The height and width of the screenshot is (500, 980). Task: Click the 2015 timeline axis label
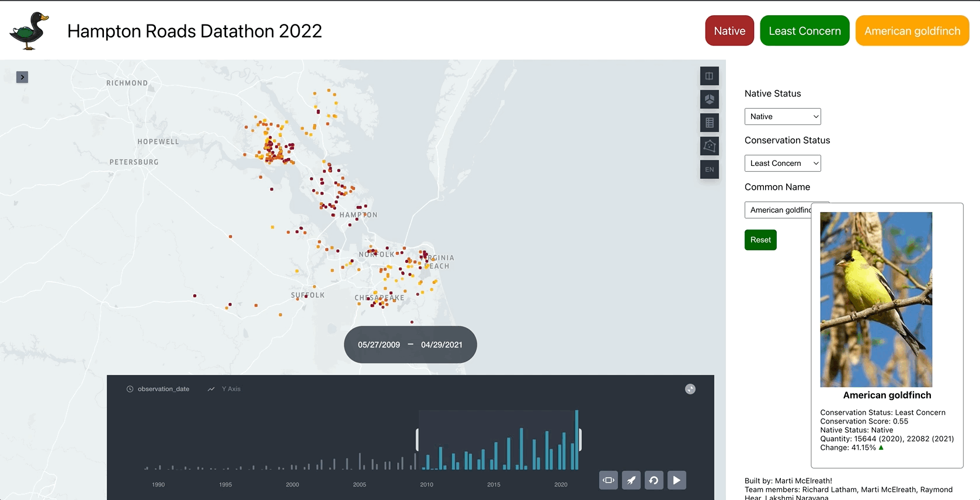pos(494,485)
